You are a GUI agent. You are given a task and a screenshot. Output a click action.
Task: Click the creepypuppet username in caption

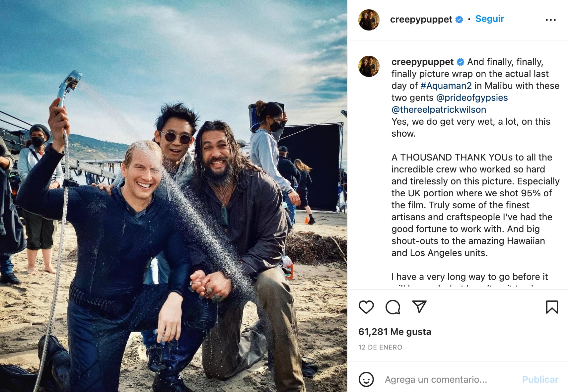422,62
